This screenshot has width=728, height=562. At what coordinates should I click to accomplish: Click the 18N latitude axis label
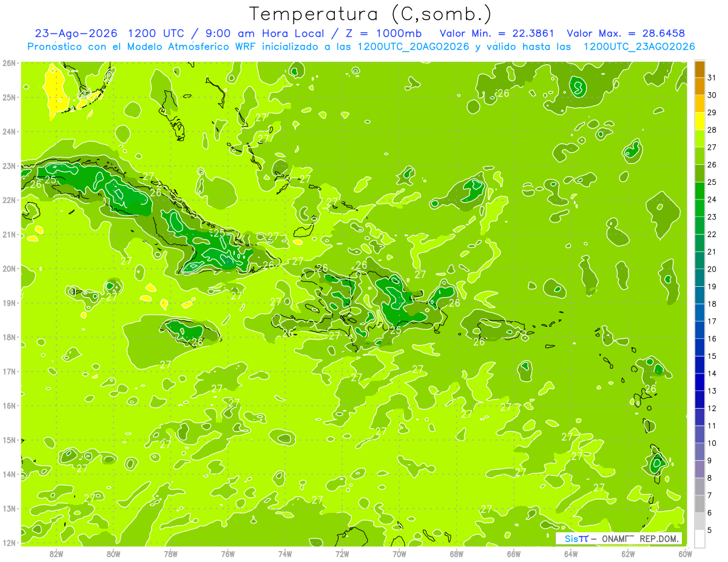coord(8,337)
